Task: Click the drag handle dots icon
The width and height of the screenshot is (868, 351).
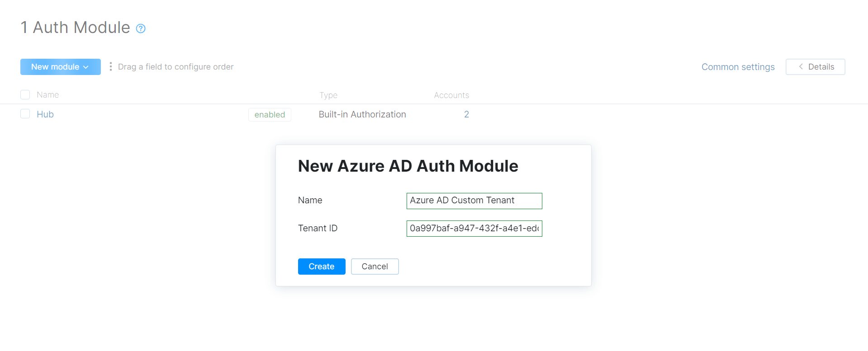Action: (111, 67)
